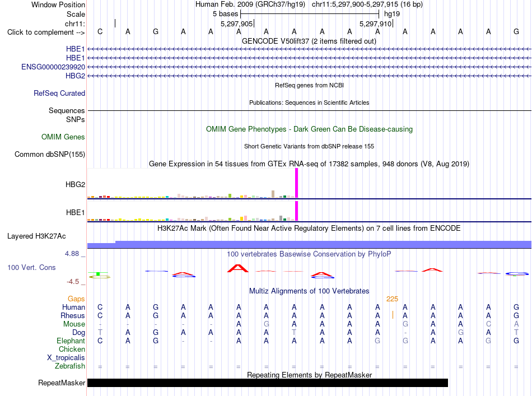532x396 pixels.
Task: Click the 5,297,905 ruler coordinate
Action: click(237, 24)
